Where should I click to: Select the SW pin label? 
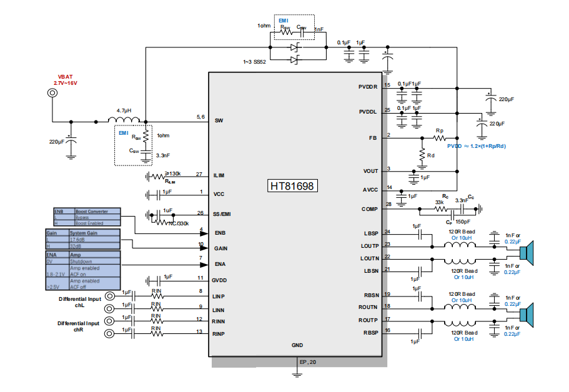(219, 120)
